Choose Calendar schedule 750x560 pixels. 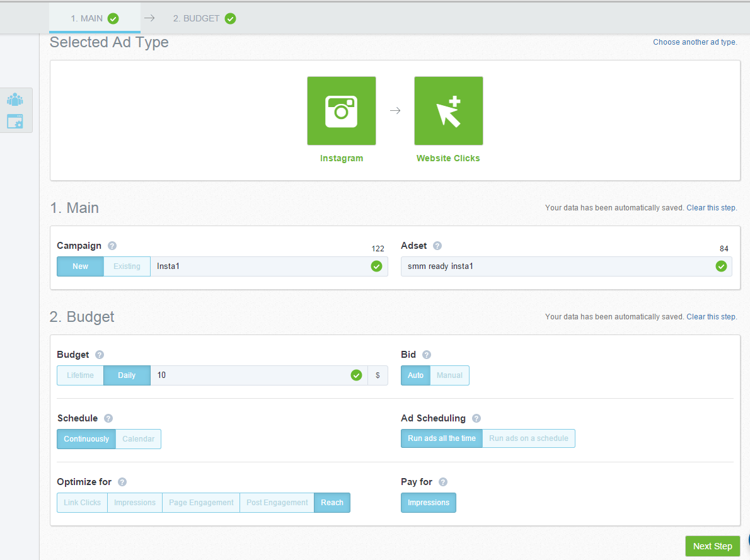pos(138,439)
